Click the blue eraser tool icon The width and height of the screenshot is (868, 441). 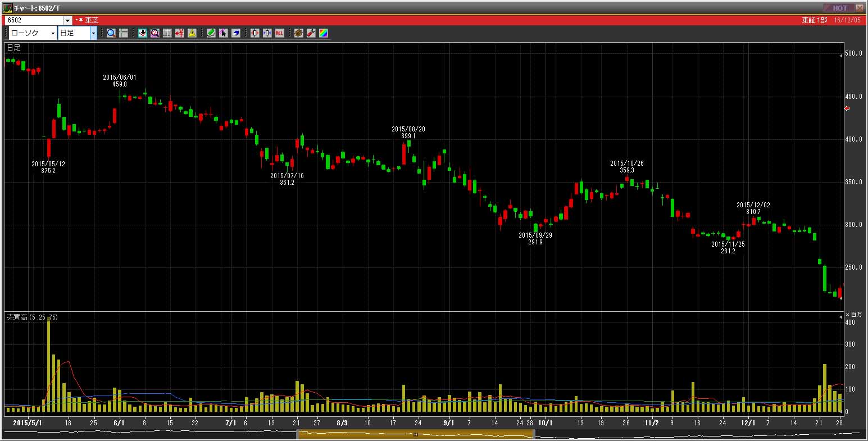(x=236, y=33)
